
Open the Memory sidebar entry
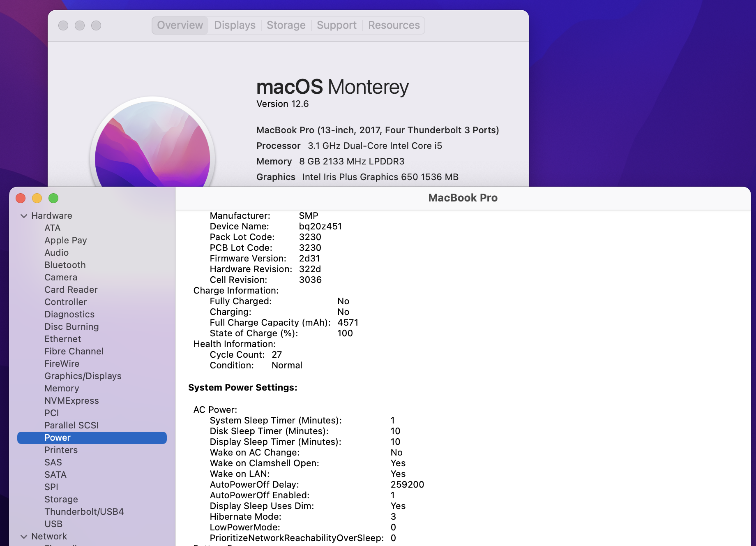62,389
